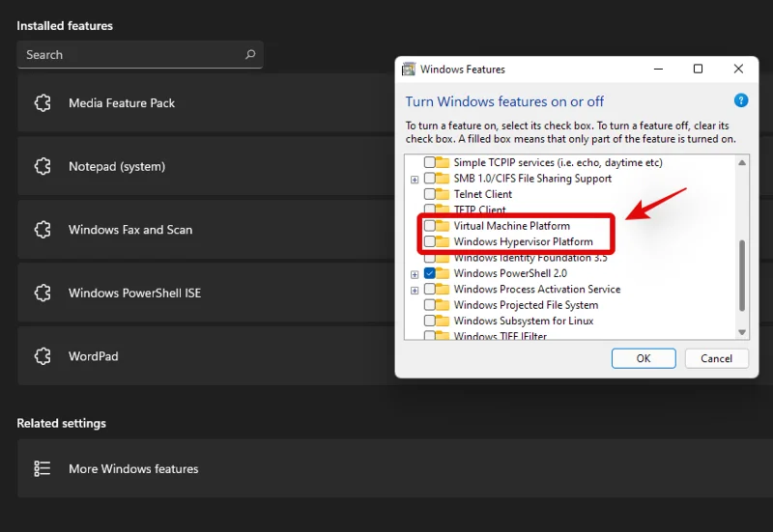Click the Media Feature Pack icon
The width and height of the screenshot is (773, 532).
point(42,103)
